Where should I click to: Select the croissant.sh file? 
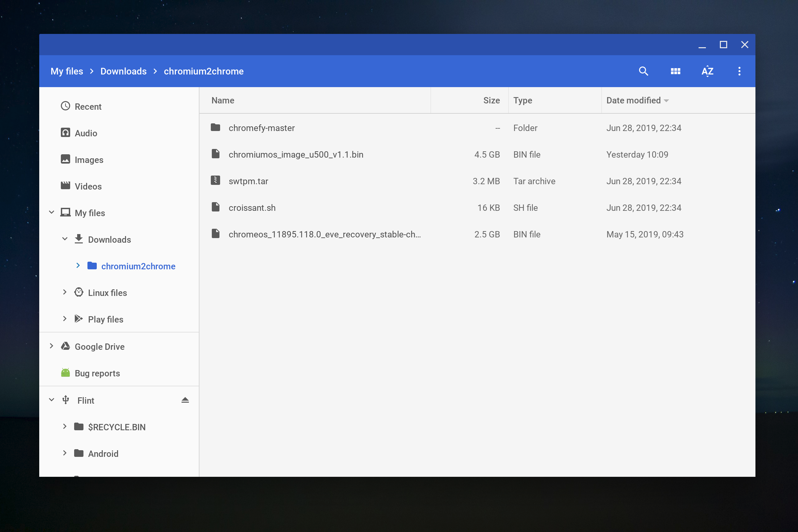[x=252, y=207]
